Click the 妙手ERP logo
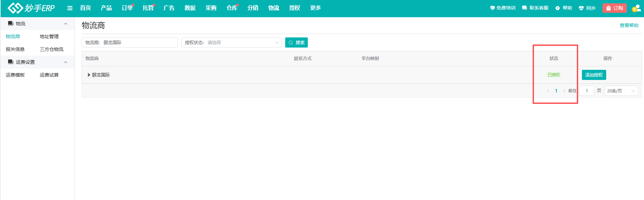This screenshot has width=644, height=200. 31,8
